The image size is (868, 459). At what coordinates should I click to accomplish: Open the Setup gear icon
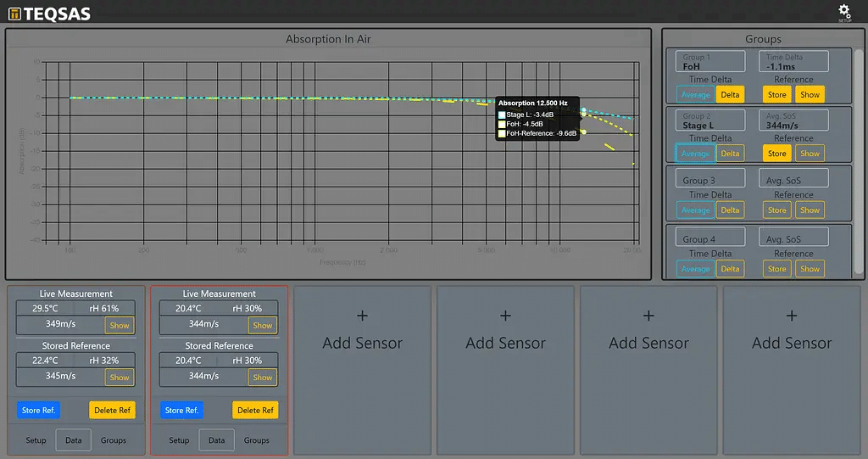tap(844, 12)
